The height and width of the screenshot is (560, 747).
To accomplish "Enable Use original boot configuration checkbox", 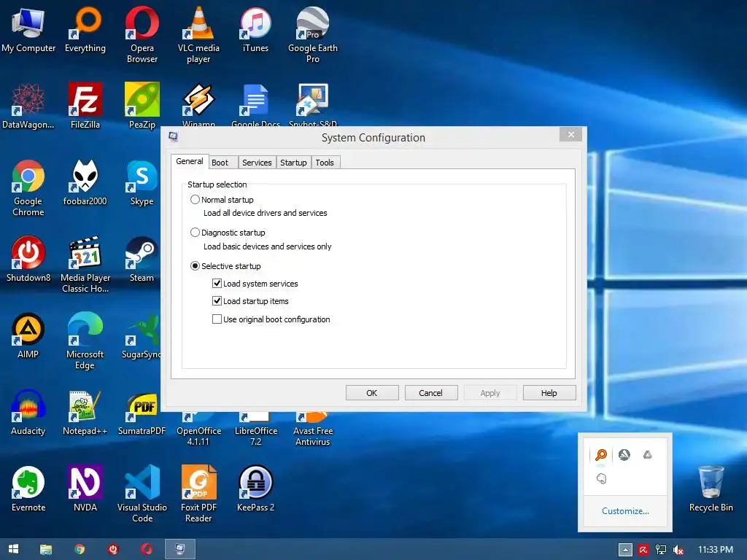I will tap(217, 319).
